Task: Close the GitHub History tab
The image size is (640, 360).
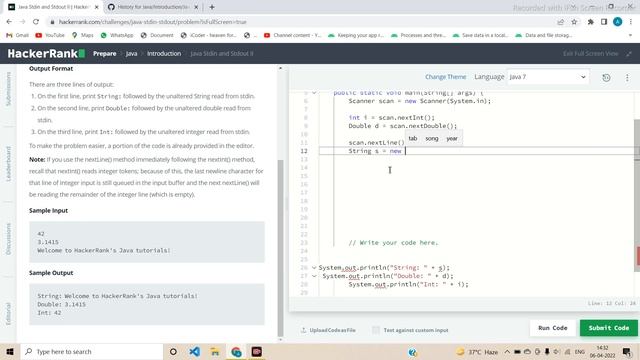Action: tap(196, 7)
